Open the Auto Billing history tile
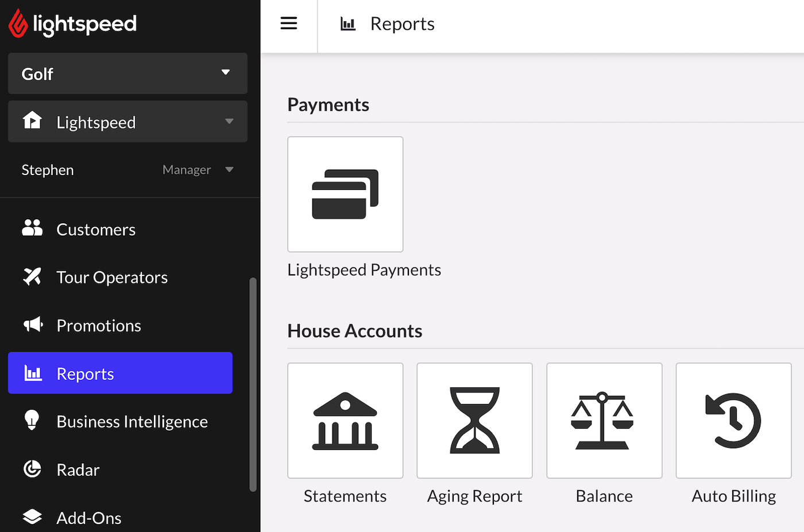Screen dimensions: 804x532 (733, 421)
